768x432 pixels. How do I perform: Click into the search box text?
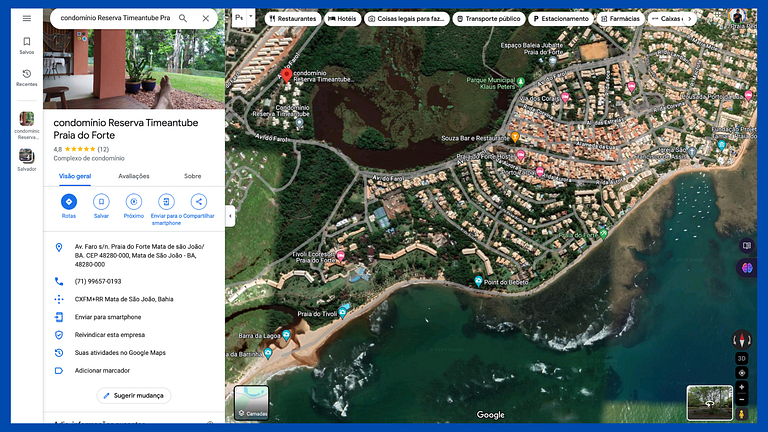[115, 18]
